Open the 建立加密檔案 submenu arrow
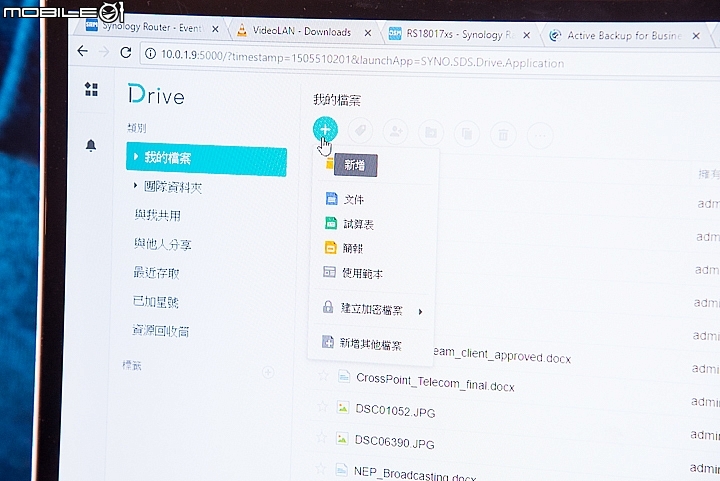 (420, 312)
